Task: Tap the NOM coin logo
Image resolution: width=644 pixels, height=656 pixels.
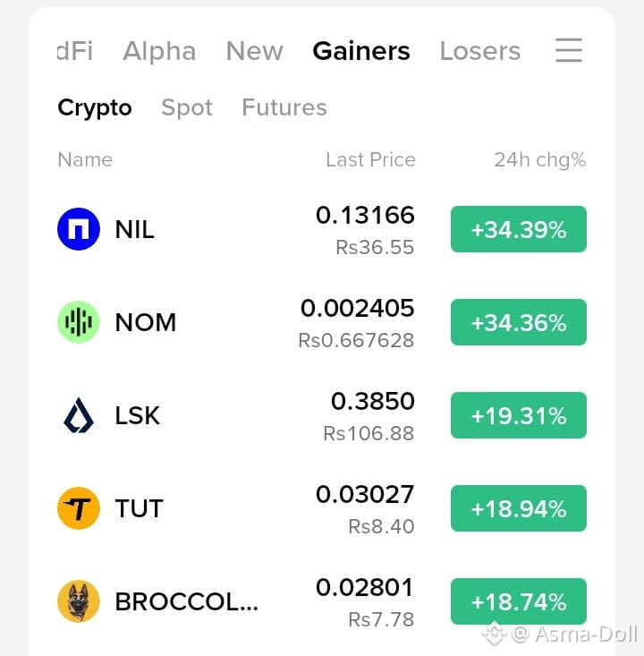Action: coord(79,322)
